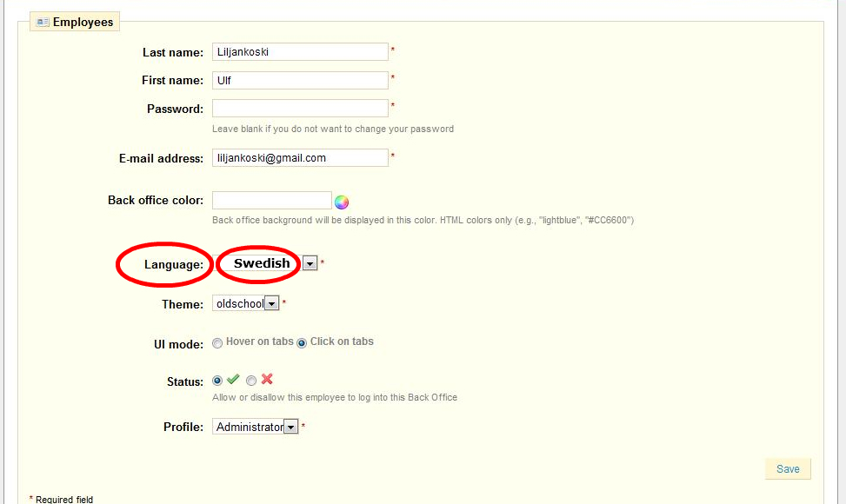Open the color picker wheel icon
The image size is (846, 504).
(x=342, y=202)
